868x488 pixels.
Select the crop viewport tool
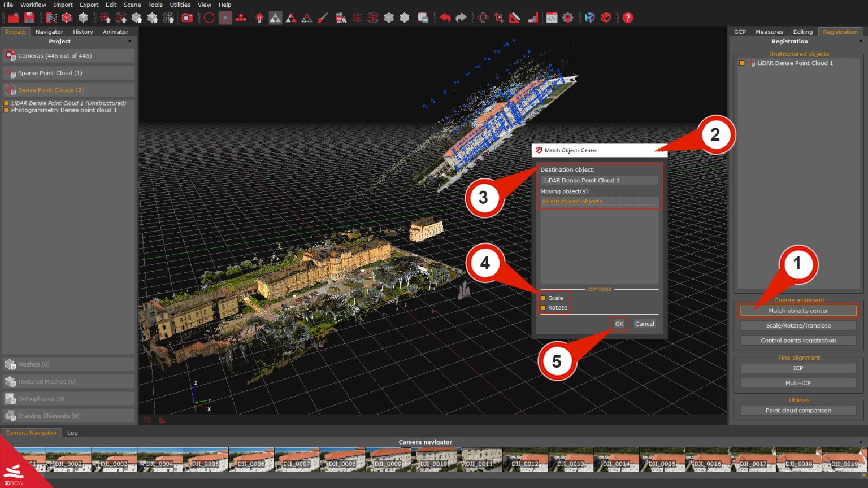click(x=498, y=18)
